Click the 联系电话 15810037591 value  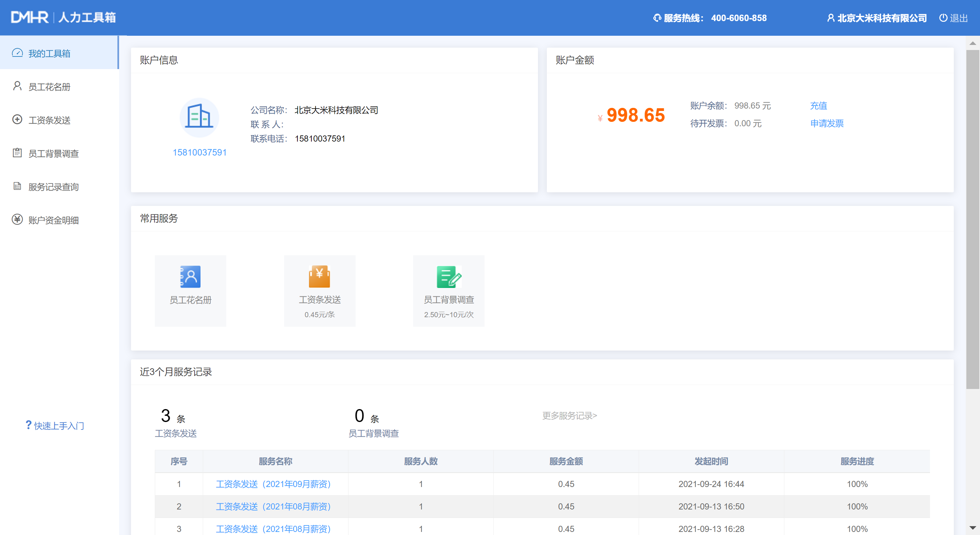[320, 139]
